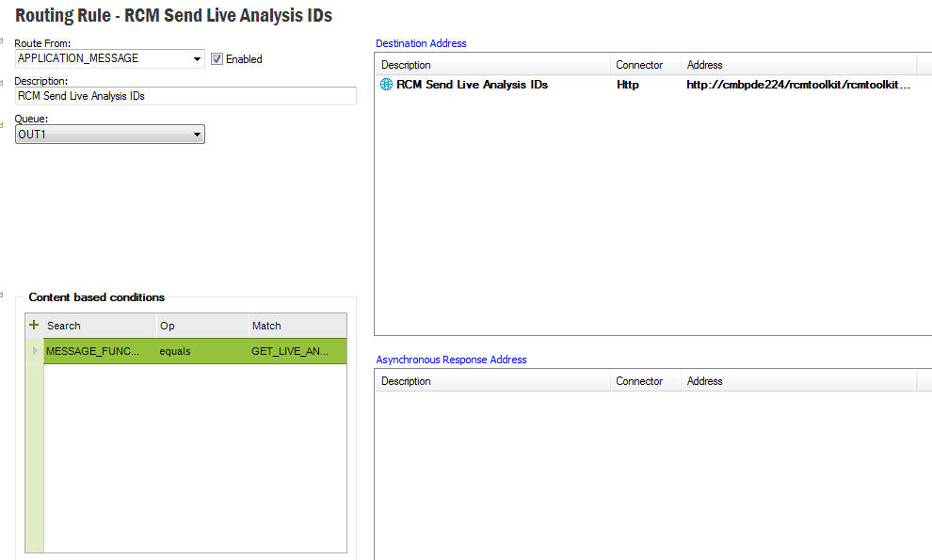Click the equals operator cell
This screenshot has width=932, height=560.
point(201,351)
